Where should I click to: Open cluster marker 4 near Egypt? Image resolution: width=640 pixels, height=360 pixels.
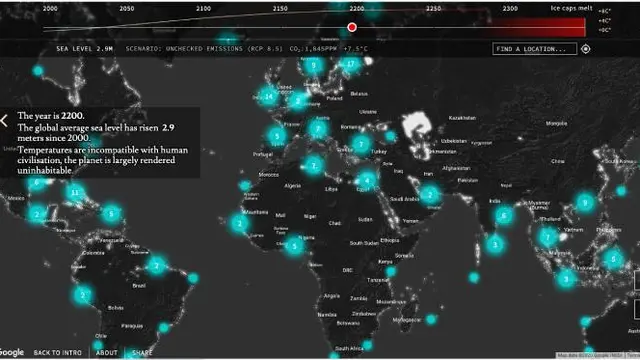point(367,180)
